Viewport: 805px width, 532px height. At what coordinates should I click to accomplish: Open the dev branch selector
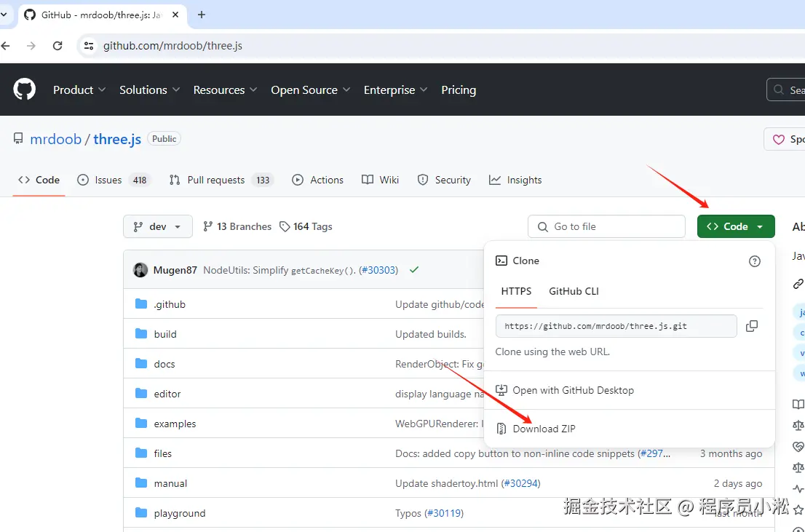[x=158, y=226]
